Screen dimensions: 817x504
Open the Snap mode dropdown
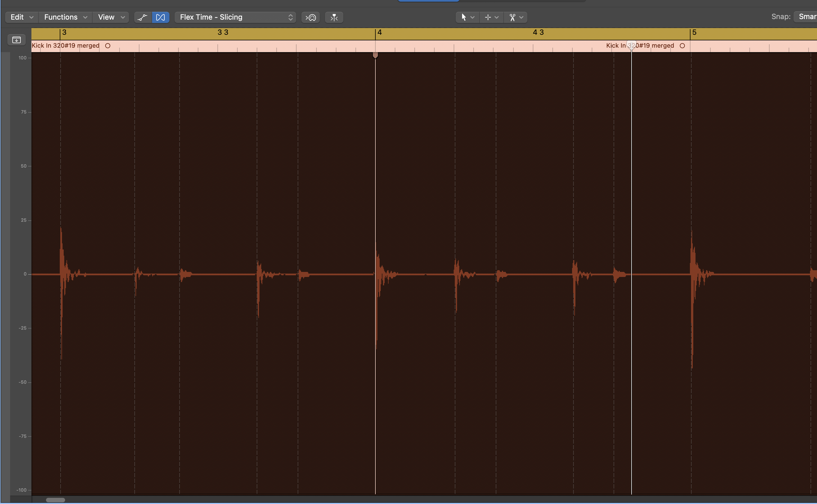coord(805,17)
